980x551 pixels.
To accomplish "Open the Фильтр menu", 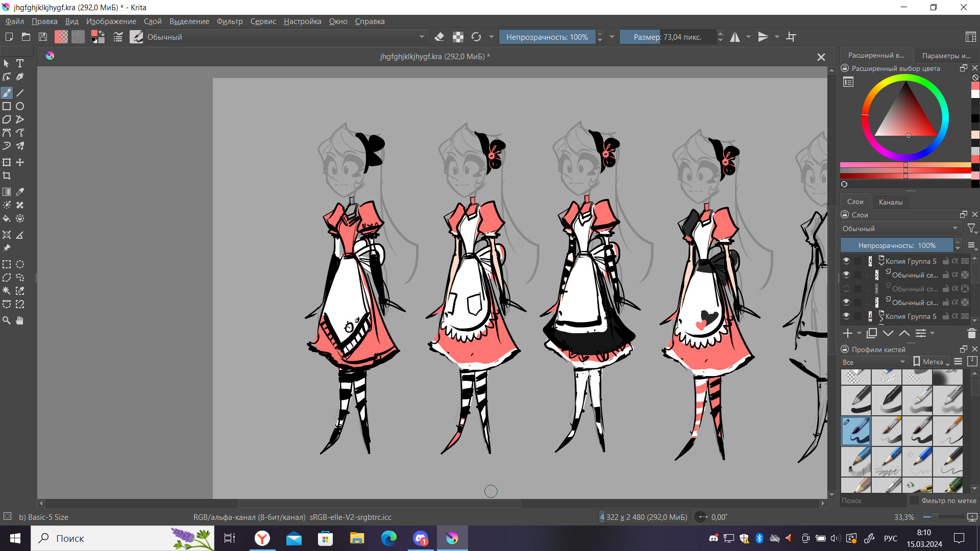I will pyautogui.click(x=230, y=21).
